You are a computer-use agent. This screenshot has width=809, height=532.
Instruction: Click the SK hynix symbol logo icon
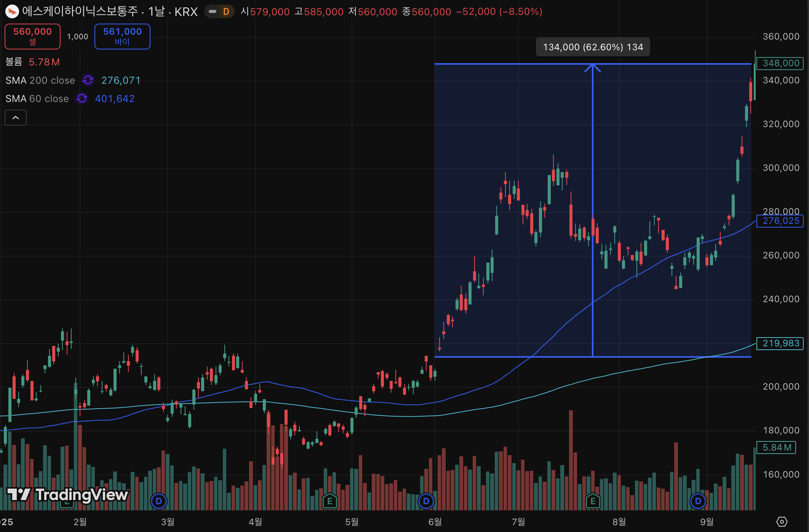(x=12, y=11)
